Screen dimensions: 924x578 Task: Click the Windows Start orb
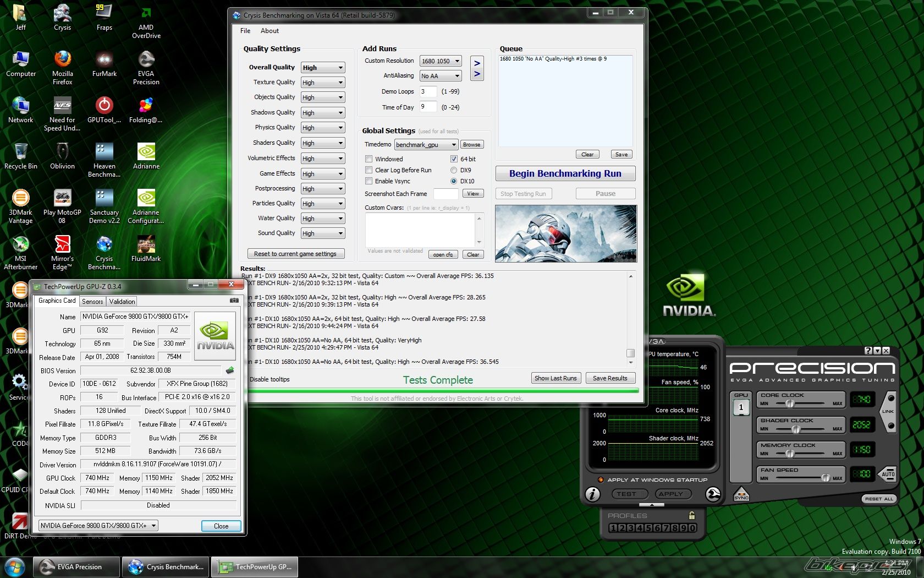click(x=14, y=566)
